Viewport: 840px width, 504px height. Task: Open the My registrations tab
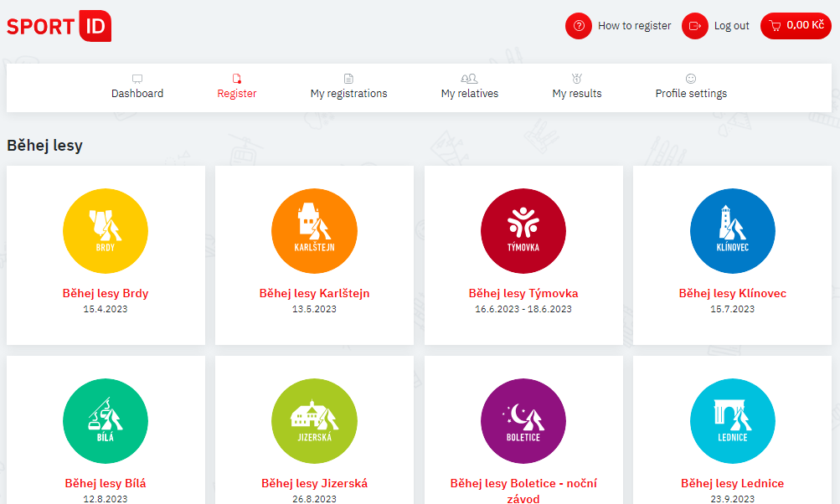348,93
